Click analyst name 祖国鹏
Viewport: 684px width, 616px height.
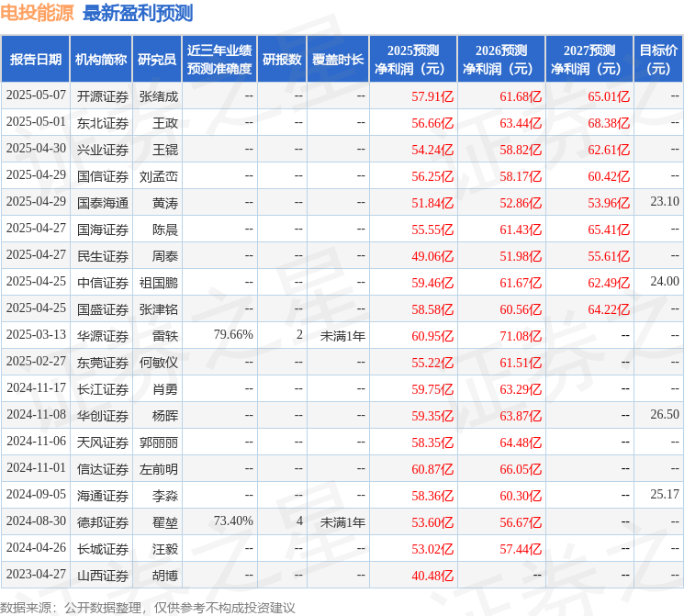tap(159, 283)
